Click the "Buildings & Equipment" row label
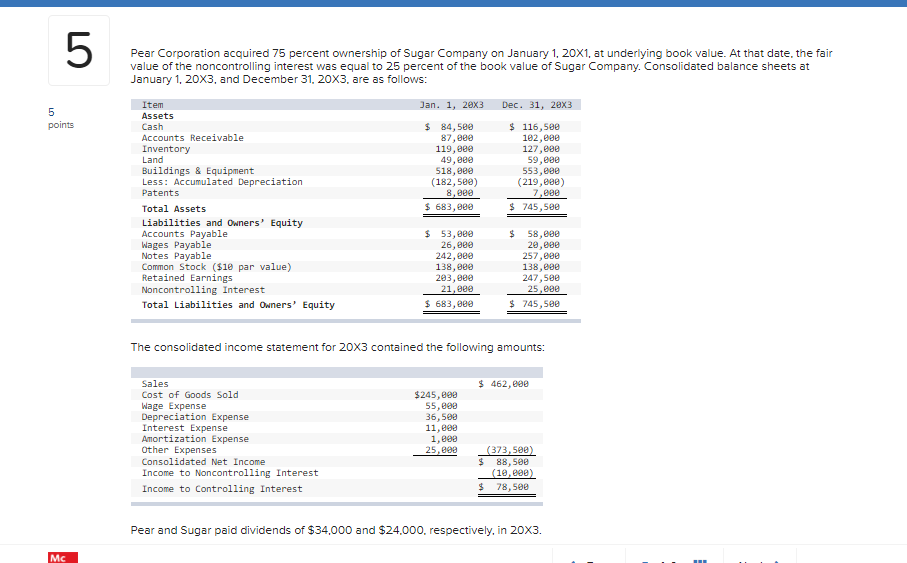 (x=198, y=171)
